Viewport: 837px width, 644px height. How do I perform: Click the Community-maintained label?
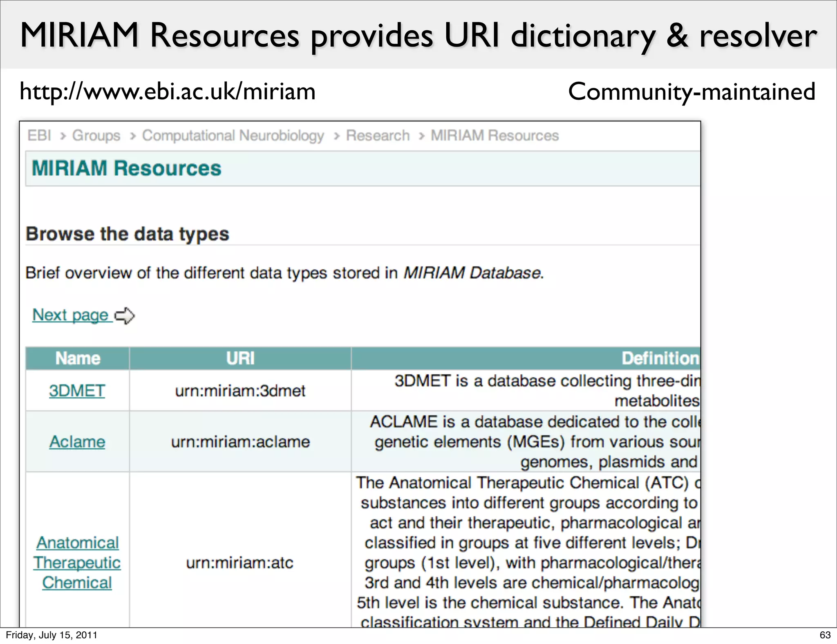(692, 92)
